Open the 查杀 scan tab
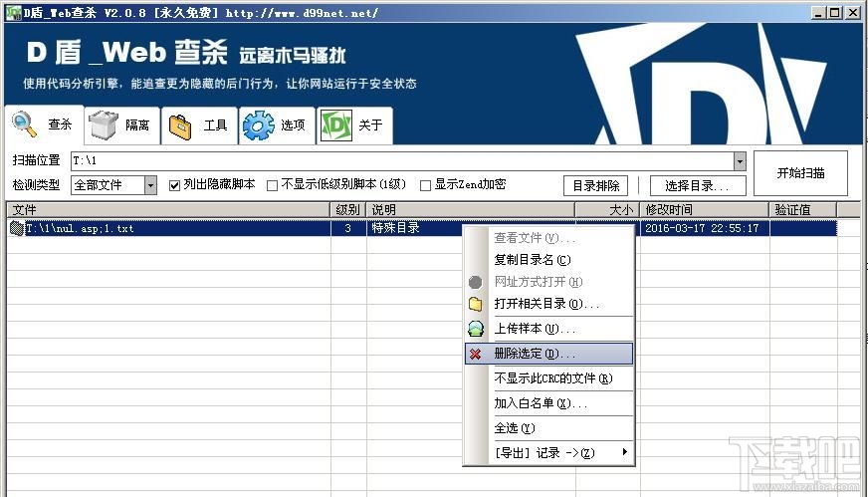Screen dimensions: 868x497 tap(44, 125)
